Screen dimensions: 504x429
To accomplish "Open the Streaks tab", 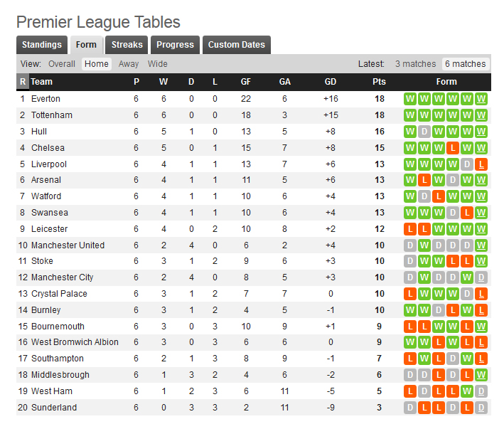I will [x=127, y=45].
